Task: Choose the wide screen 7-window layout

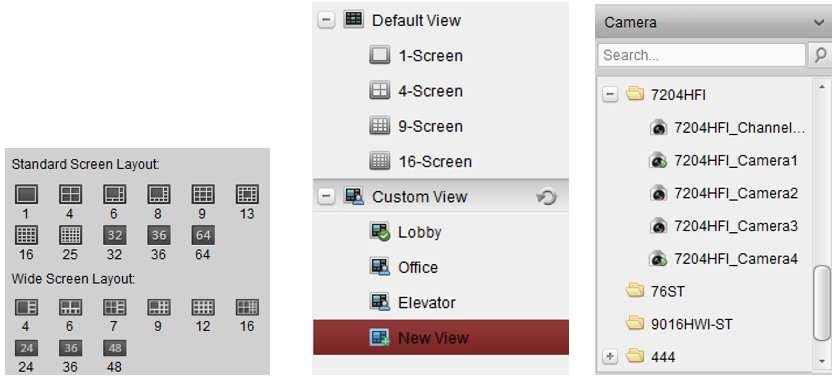Action: 114,307
